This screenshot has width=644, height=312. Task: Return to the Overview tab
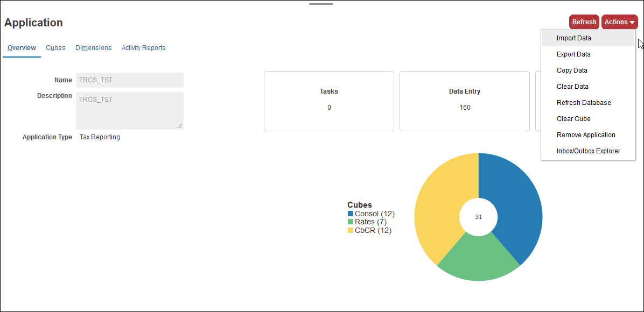pos(22,47)
